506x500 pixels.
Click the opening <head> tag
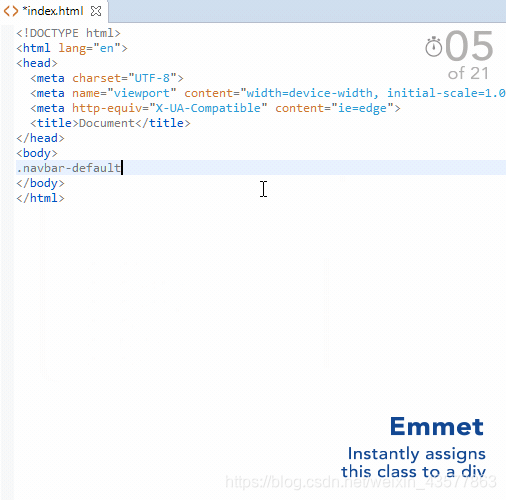point(37,63)
